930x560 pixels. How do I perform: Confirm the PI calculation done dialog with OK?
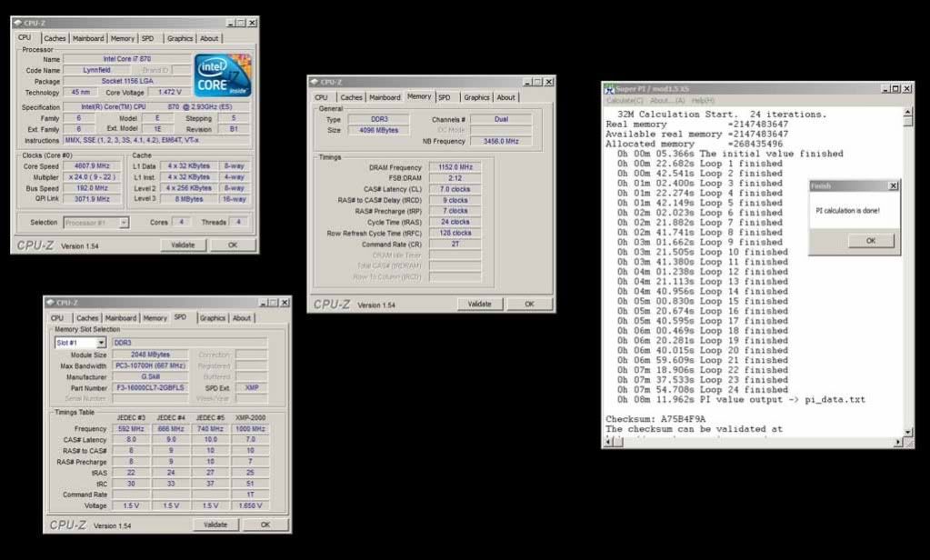pyautogui.click(x=870, y=241)
